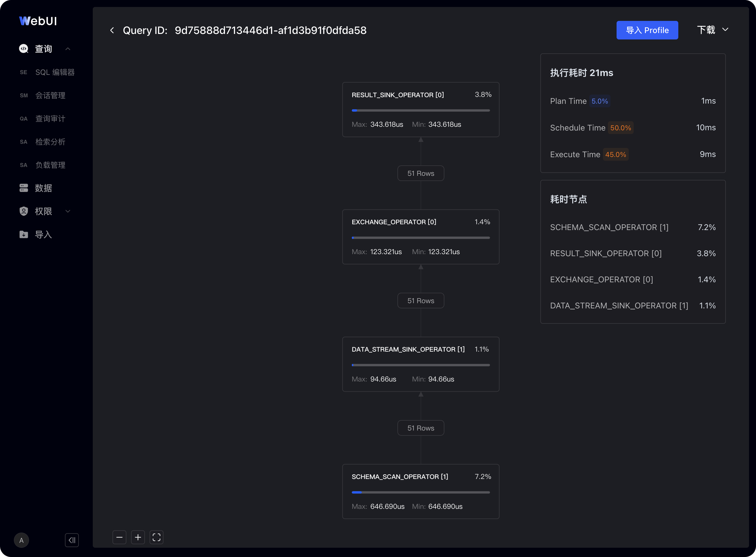Click EXCHANGE_OPERATOR progress bar
This screenshot has height=557, width=756.
pyautogui.click(x=421, y=238)
